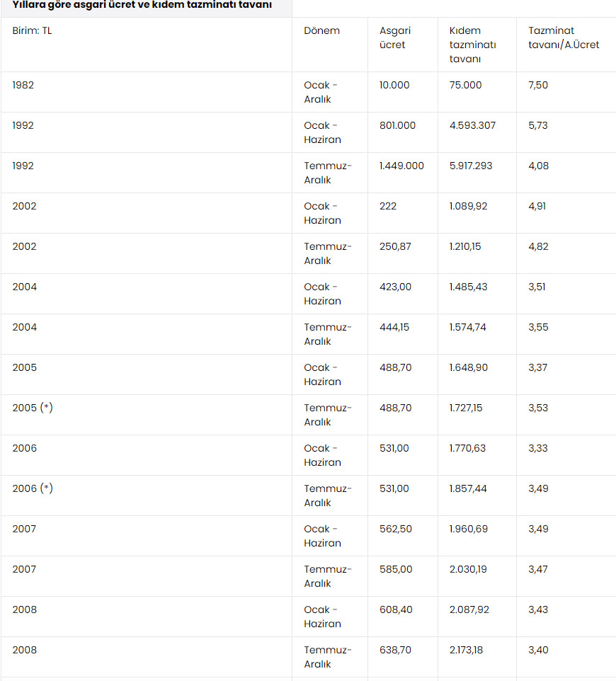Select the 1.449.000 minimum wage cell

[401, 166]
